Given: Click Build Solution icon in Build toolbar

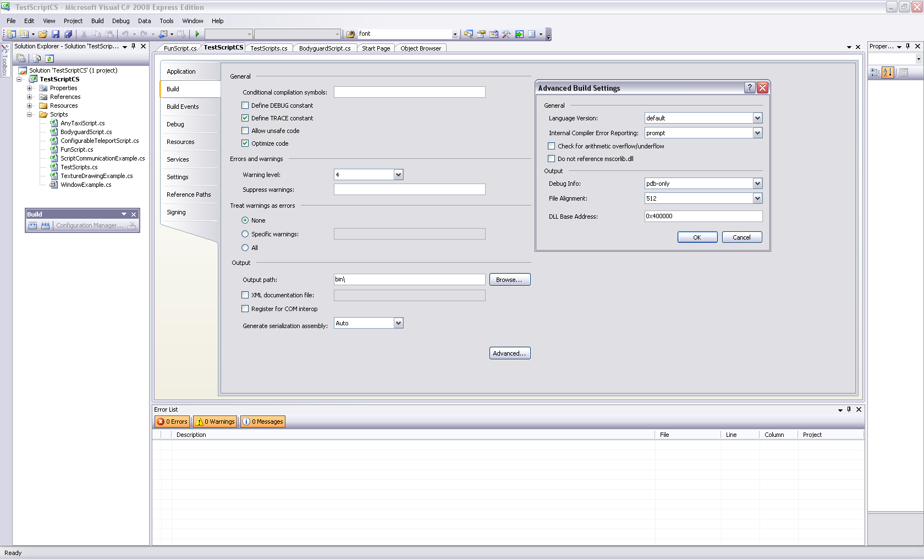Looking at the screenshot, I should [x=33, y=225].
